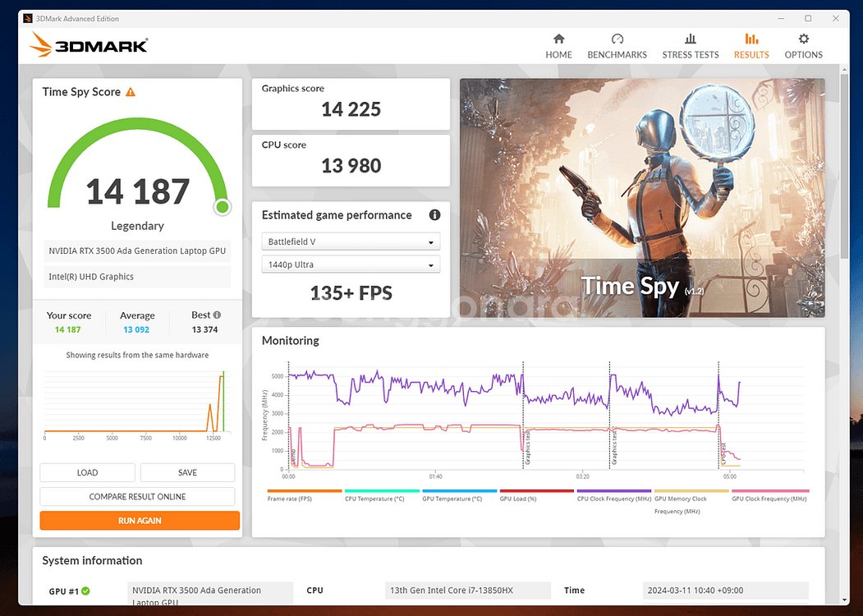
Task: Click the 135+ FPS estimate
Action: (x=351, y=293)
